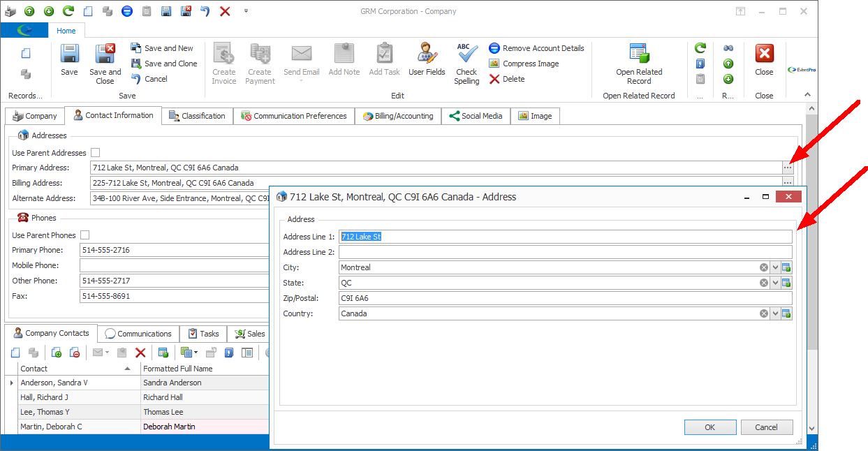Click the Remove Account Details icon
Viewport: 868px width, 451px height.
coord(494,48)
